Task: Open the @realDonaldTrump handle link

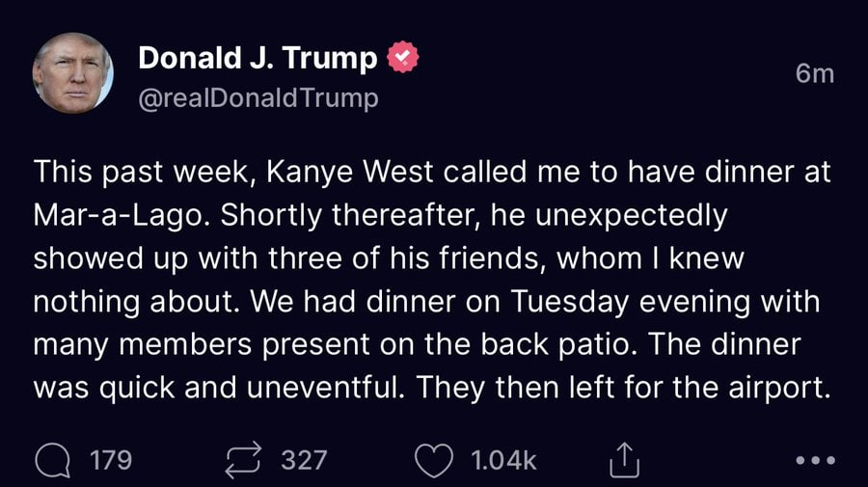Action: (x=258, y=98)
